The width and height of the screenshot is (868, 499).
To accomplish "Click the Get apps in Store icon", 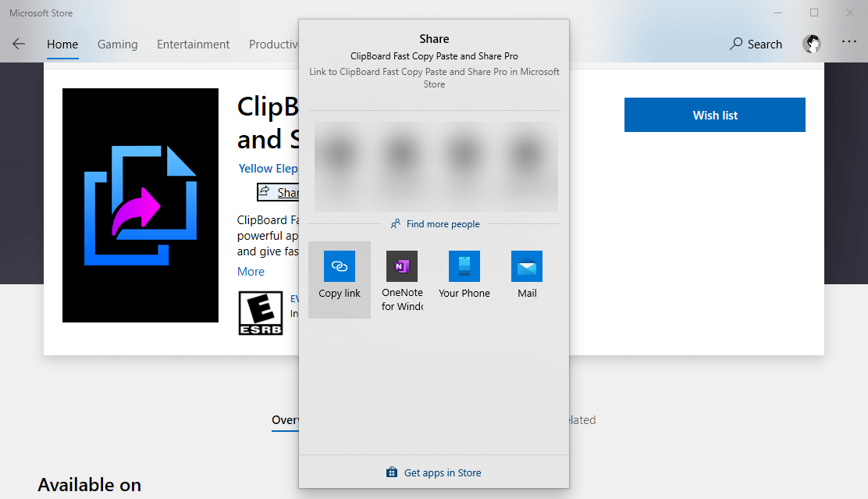I will 391,472.
